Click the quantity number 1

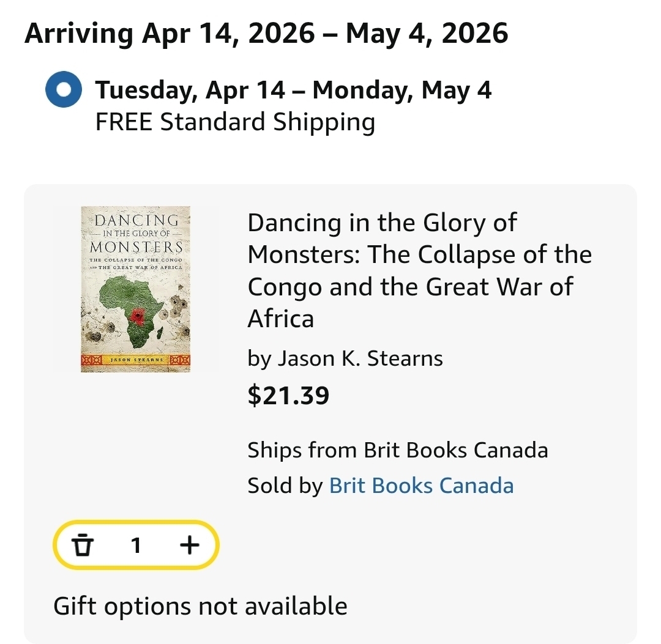(136, 545)
